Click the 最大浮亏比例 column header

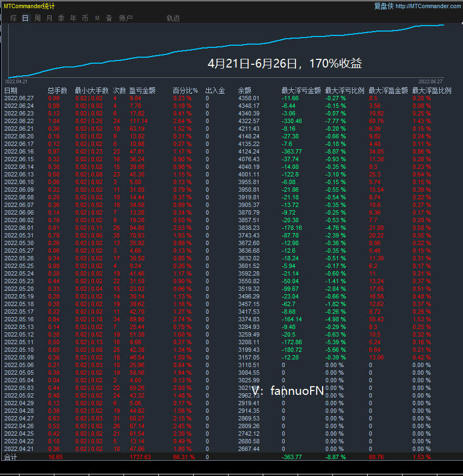coord(344,90)
